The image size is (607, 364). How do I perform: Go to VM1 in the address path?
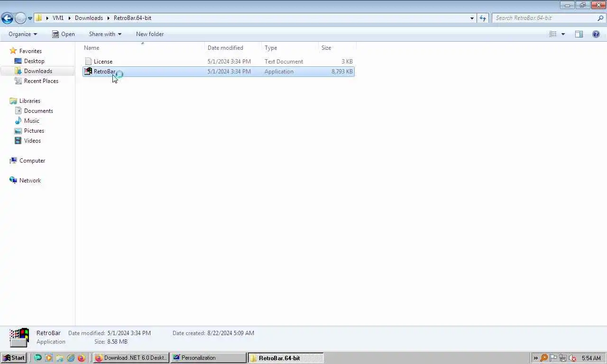pyautogui.click(x=58, y=18)
